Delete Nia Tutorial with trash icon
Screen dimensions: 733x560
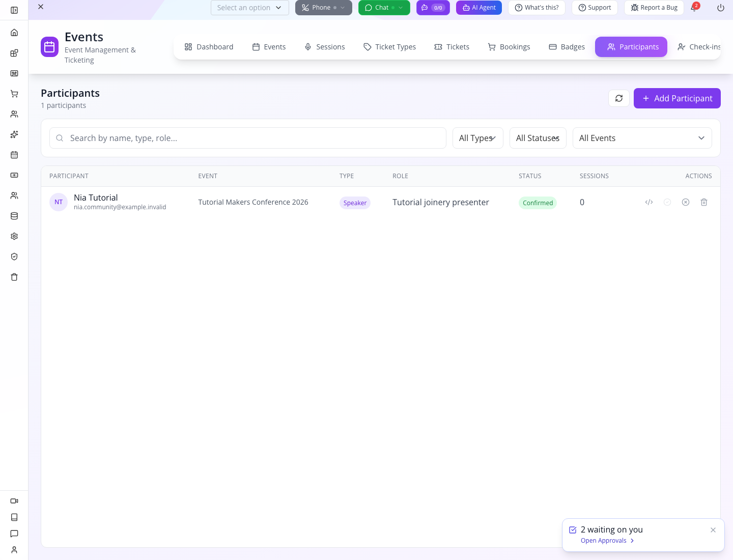tap(704, 202)
